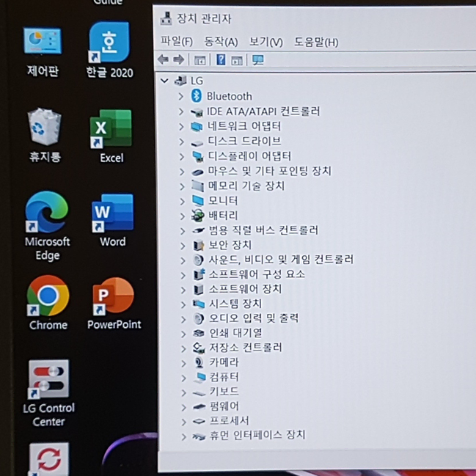Select the 프로세서 tree item
Image resolution: width=476 pixels, height=476 pixels.
pyautogui.click(x=230, y=421)
